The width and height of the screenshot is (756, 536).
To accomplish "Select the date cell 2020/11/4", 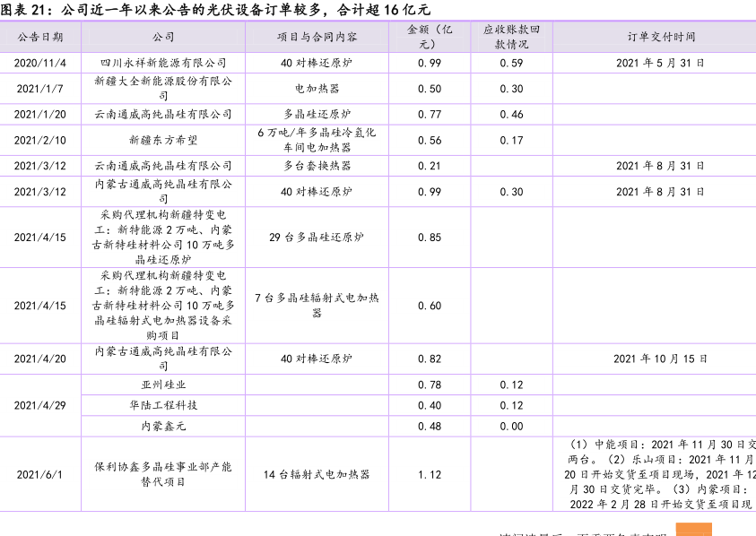I will click(40, 64).
